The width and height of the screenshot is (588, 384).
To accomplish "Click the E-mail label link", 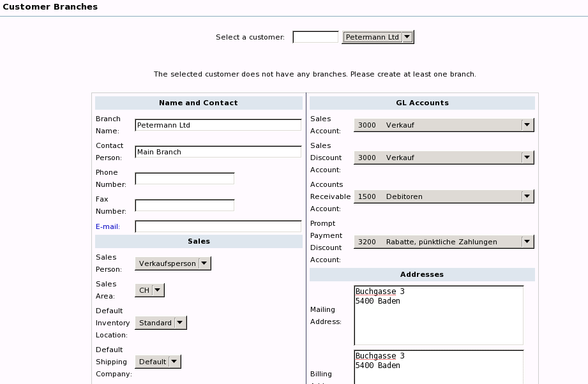I will [x=108, y=226].
